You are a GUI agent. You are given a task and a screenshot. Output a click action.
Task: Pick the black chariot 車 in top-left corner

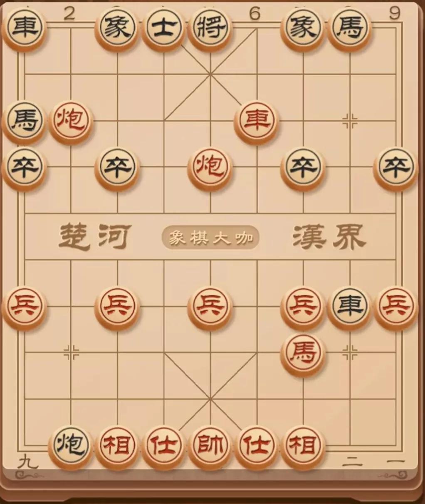24,28
